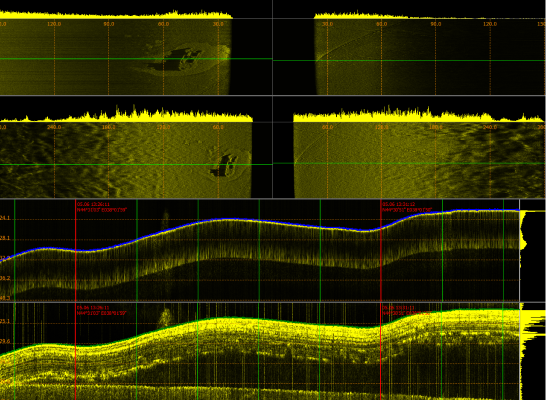
Task: Click the 180.0 range label in second-row right panel
Action: click(x=436, y=127)
